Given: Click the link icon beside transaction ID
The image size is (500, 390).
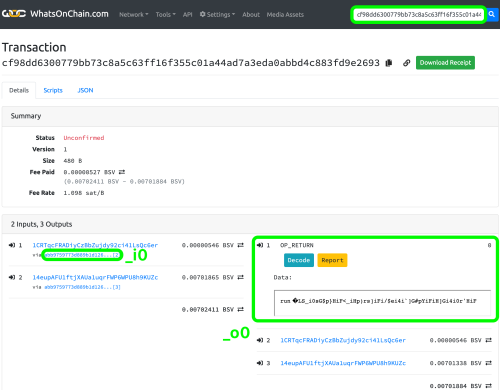Looking at the screenshot, I should [x=406, y=63].
